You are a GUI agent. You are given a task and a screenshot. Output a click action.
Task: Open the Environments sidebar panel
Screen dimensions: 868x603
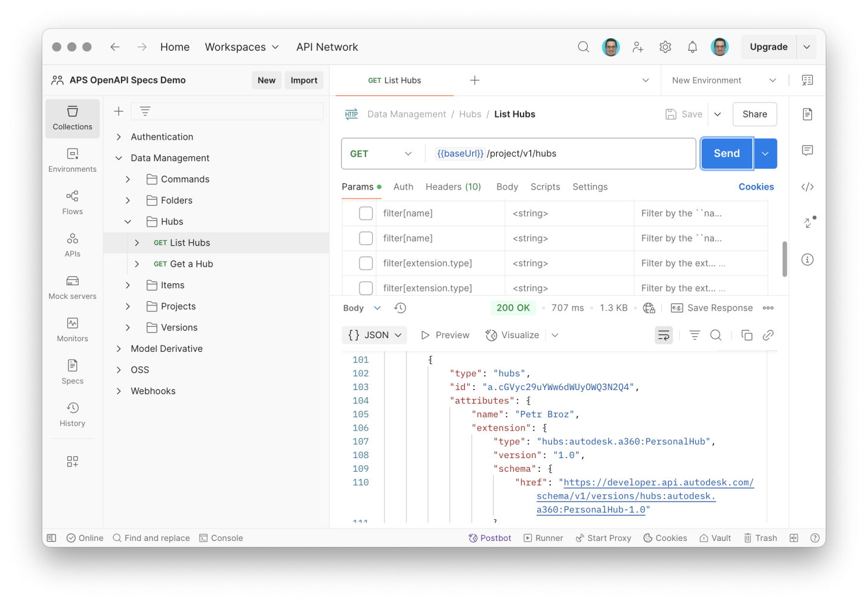(x=72, y=160)
